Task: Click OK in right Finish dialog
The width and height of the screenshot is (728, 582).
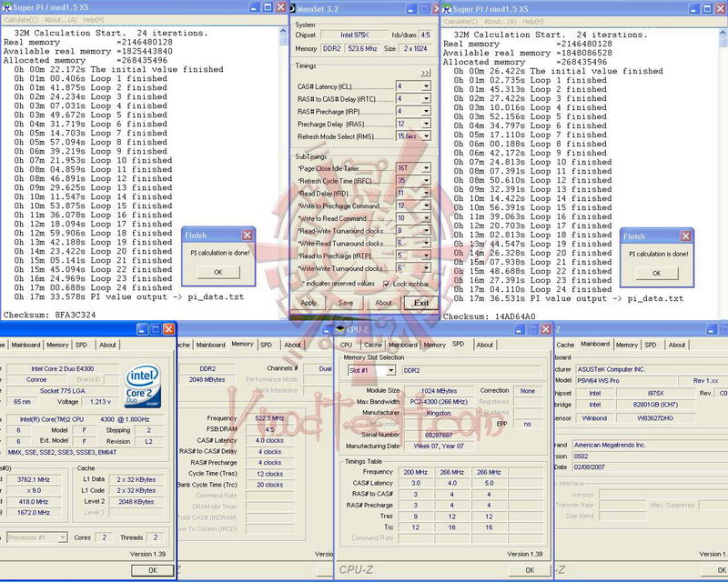Action: click(656, 274)
